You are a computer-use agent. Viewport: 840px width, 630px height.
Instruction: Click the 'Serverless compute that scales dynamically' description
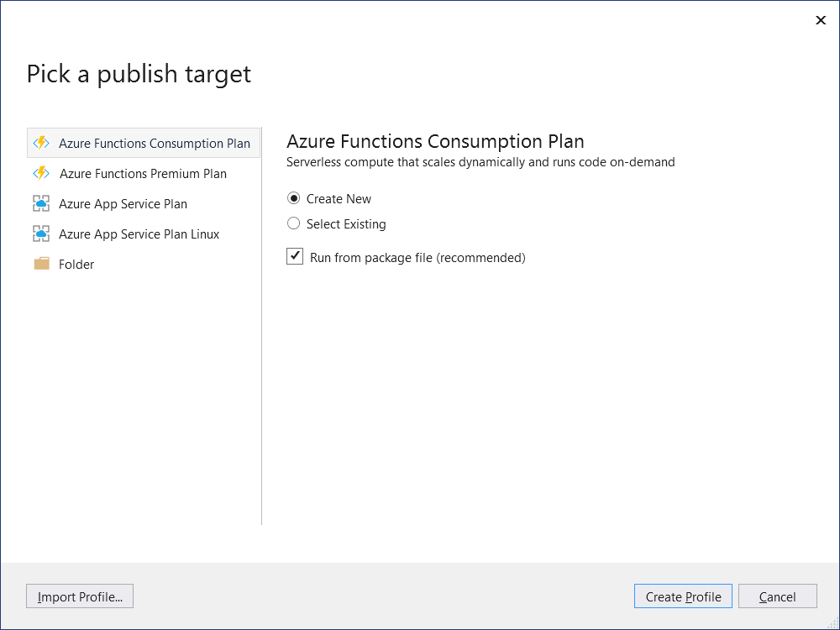[x=480, y=162]
